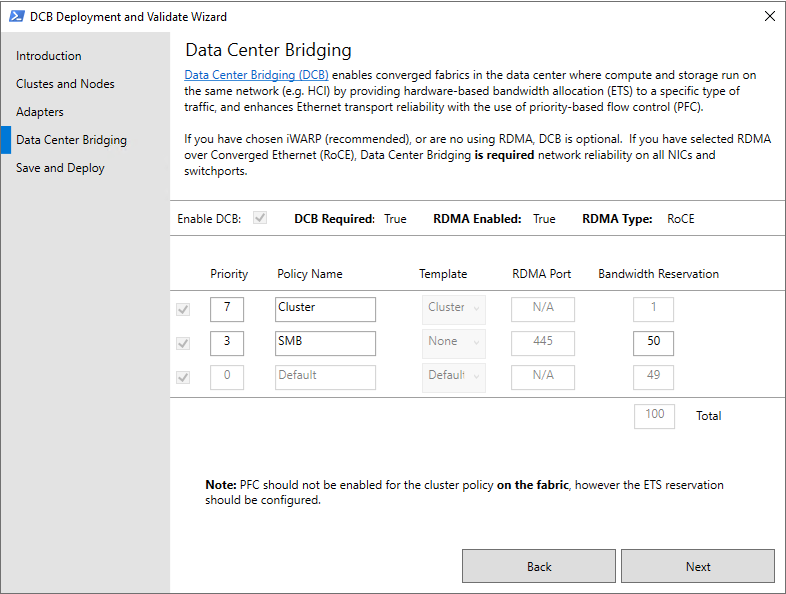
Task: Open the Data Center Bridging (DCB) link
Action: tap(256, 75)
